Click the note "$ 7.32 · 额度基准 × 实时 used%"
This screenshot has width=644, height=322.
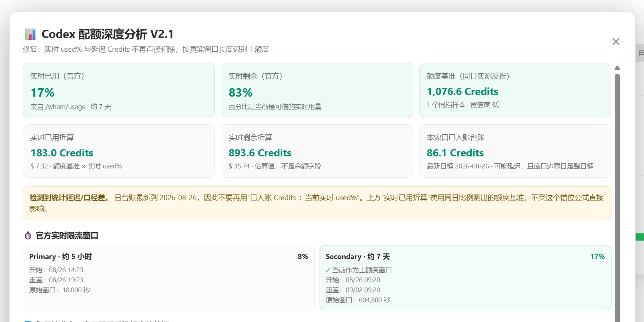pyautogui.click(x=76, y=166)
